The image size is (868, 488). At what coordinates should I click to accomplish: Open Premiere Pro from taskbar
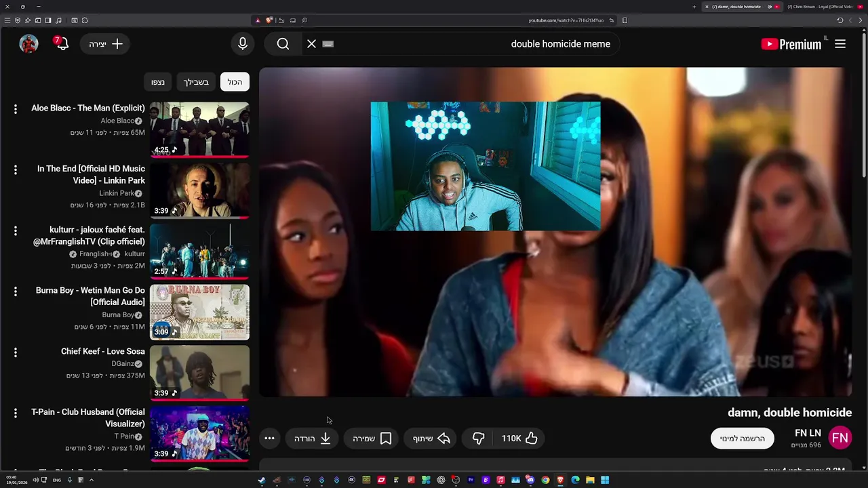click(x=471, y=480)
